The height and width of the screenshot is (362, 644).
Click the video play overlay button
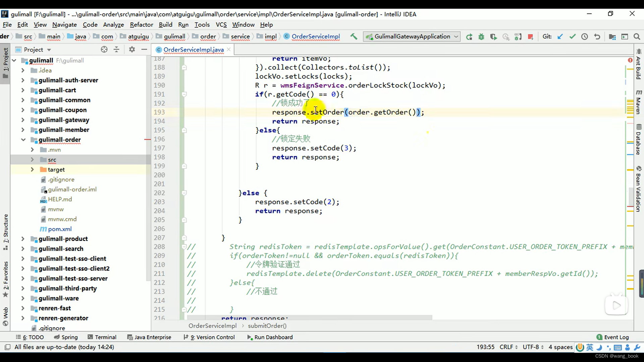[x=616, y=305]
